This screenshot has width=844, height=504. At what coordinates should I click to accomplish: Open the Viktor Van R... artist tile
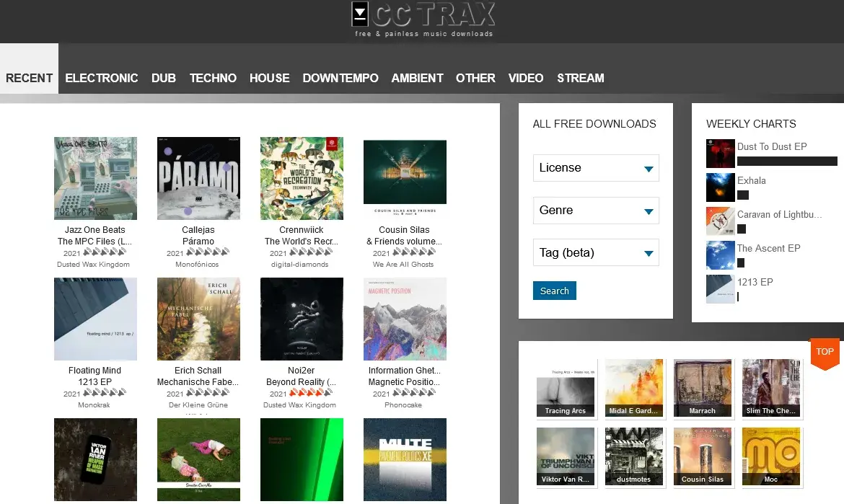(566, 456)
